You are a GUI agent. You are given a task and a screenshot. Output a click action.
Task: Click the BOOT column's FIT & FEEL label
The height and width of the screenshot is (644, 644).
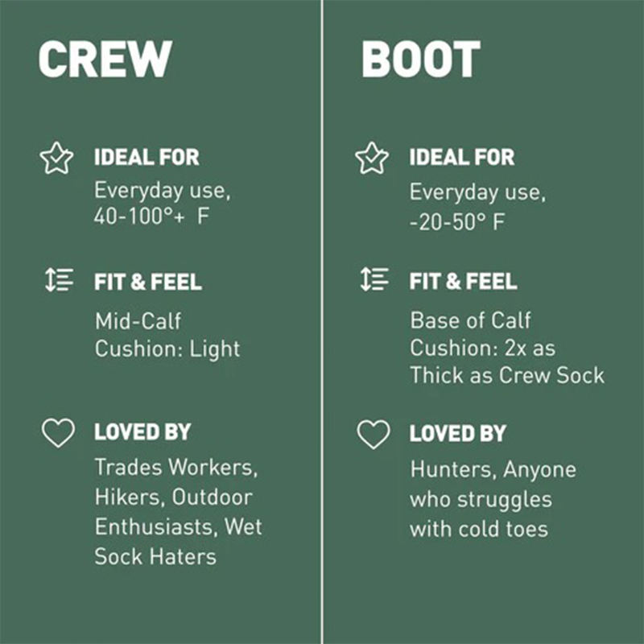tap(463, 282)
